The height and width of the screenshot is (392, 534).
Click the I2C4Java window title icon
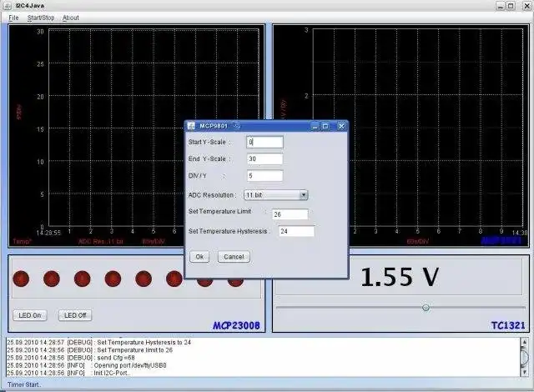(x=8, y=6)
